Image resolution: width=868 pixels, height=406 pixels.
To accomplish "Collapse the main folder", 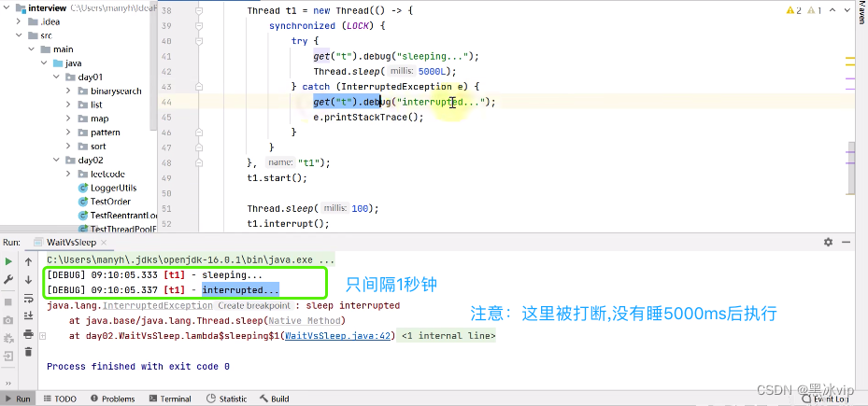I will 32,49.
